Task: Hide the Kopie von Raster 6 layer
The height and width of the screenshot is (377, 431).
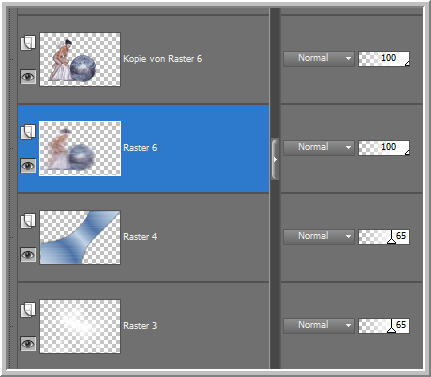Action: (28, 77)
